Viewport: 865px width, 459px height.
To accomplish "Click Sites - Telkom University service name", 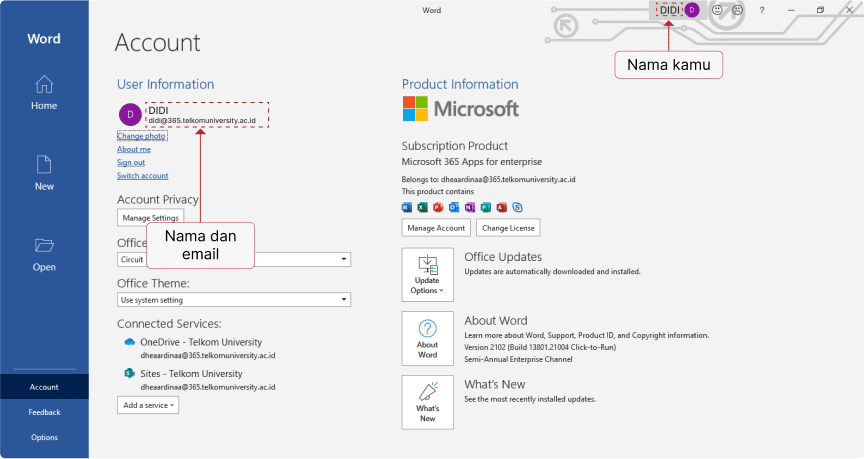I will 191,373.
